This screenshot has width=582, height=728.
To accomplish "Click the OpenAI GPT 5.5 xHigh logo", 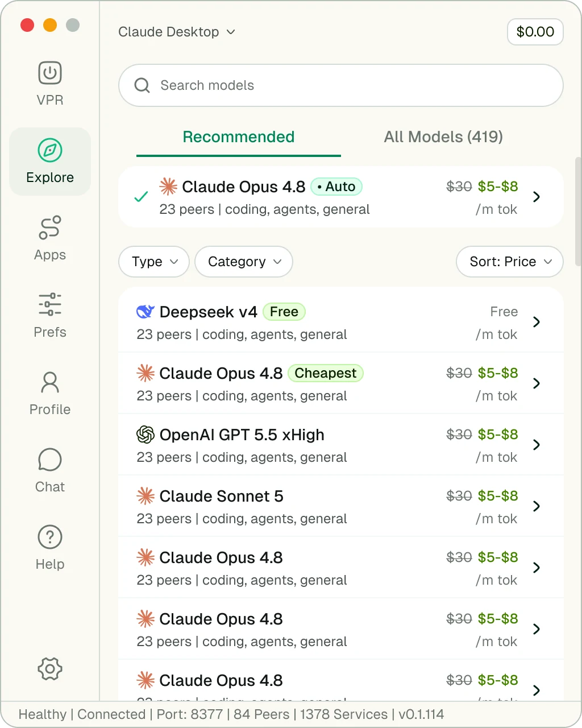I will pos(145,435).
